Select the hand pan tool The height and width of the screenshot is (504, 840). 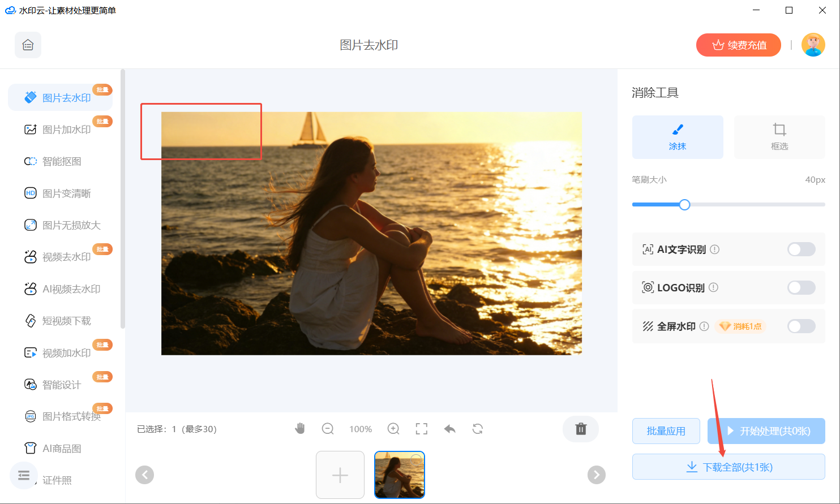300,429
